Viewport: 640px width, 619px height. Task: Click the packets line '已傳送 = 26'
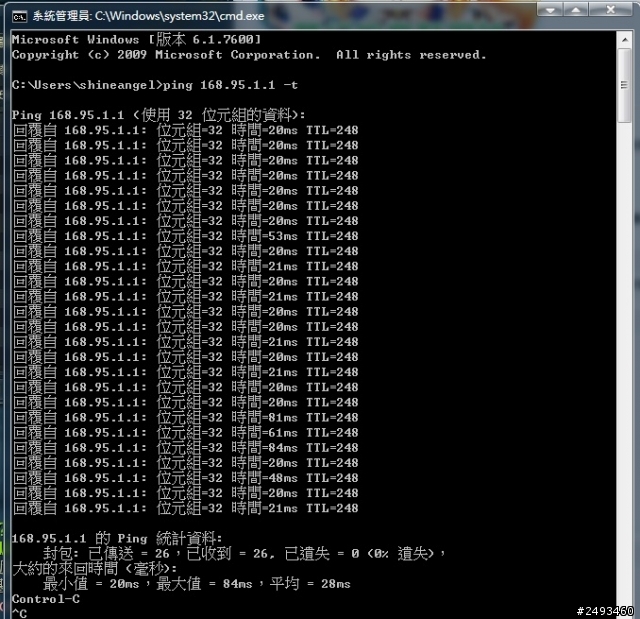tap(244, 554)
